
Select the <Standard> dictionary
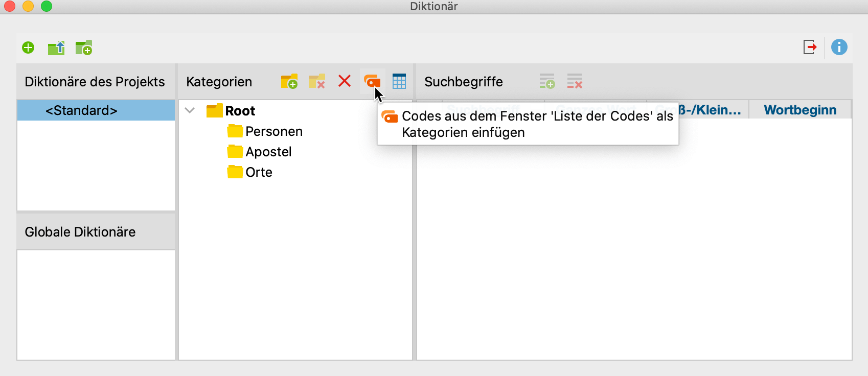[x=96, y=110]
